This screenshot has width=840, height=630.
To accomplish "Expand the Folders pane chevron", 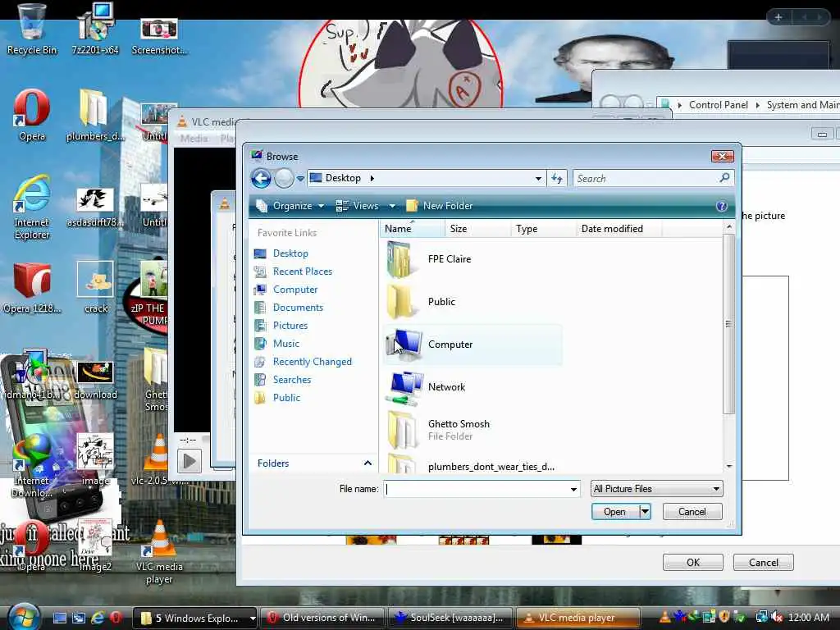I will 367,463.
